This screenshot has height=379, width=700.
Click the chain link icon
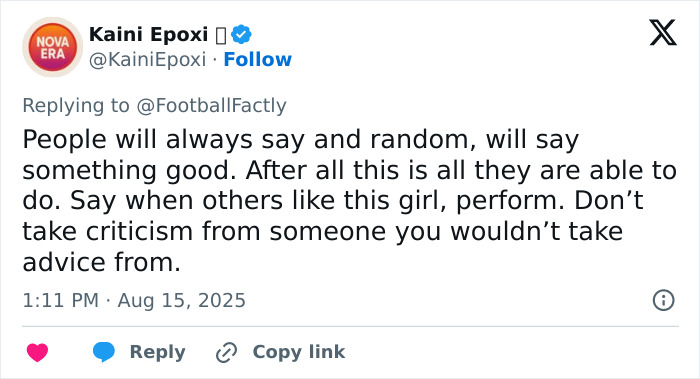pyautogui.click(x=226, y=352)
